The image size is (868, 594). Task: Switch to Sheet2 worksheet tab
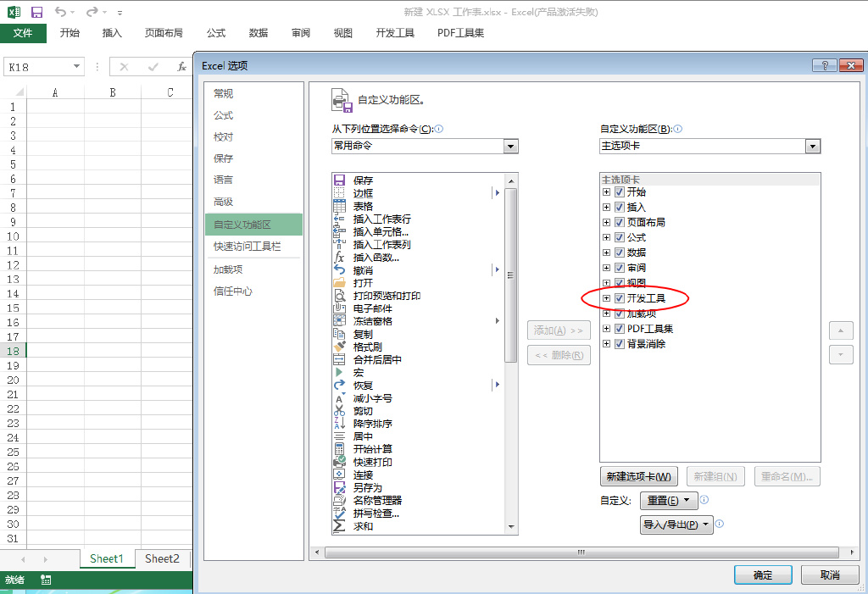click(x=163, y=558)
